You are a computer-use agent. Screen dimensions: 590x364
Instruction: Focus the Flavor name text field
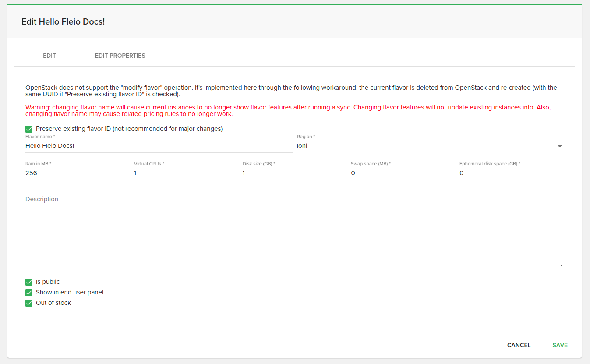point(158,146)
